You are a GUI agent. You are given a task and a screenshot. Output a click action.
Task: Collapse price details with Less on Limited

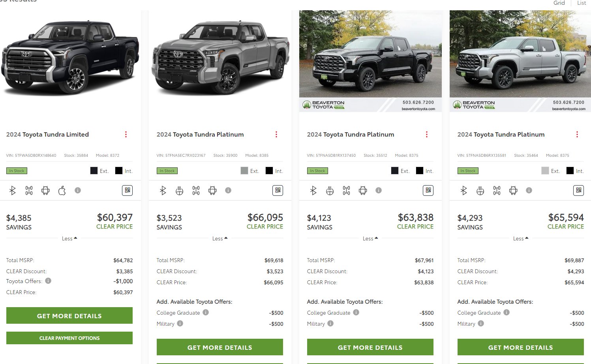pyautogui.click(x=69, y=238)
